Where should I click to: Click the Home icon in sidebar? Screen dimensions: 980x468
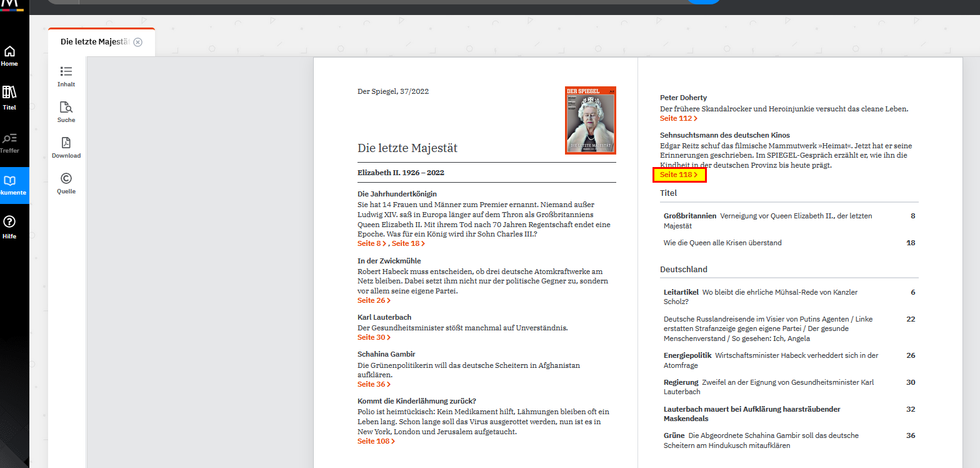(9, 53)
